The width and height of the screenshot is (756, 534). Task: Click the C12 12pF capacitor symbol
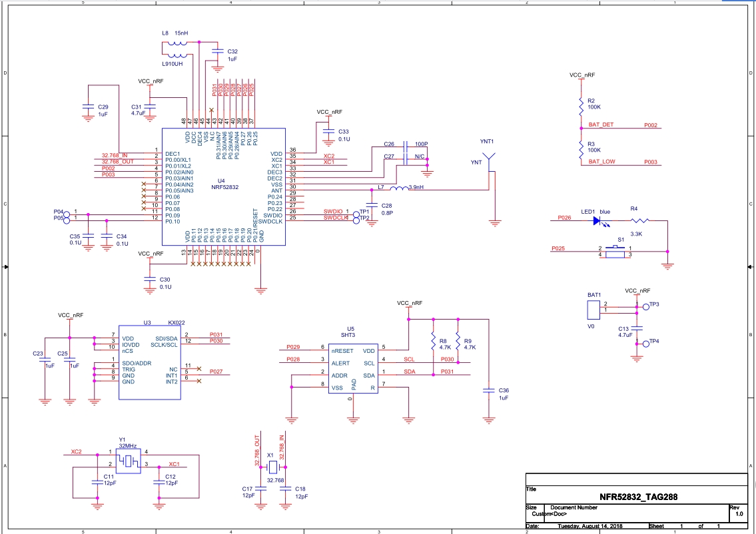click(x=159, y=483)
